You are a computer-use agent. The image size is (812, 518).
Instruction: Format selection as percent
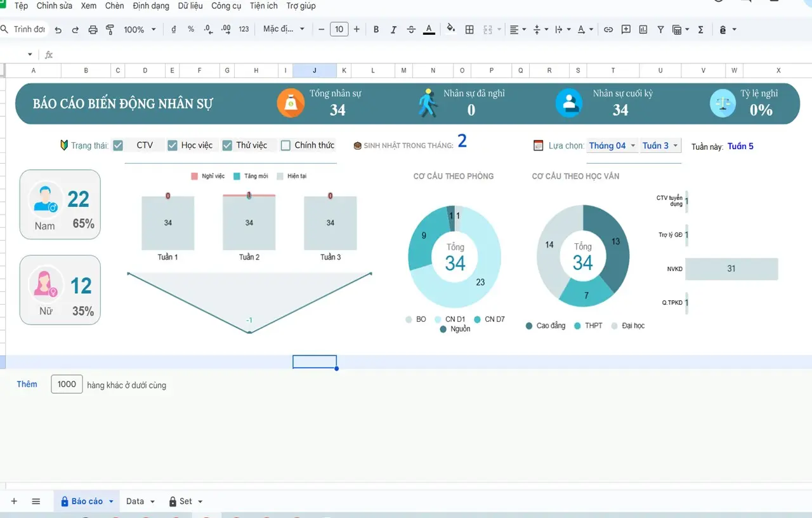tap(191, 29)
